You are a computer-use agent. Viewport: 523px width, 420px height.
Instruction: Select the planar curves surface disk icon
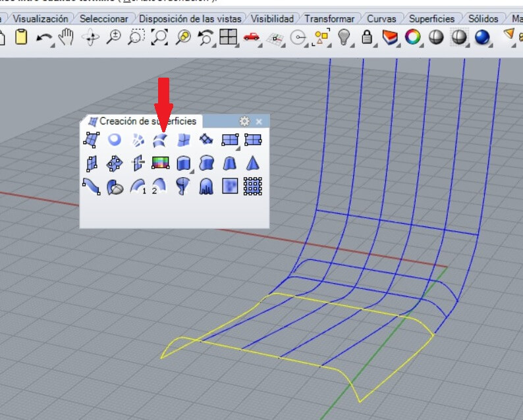(115, 140)
